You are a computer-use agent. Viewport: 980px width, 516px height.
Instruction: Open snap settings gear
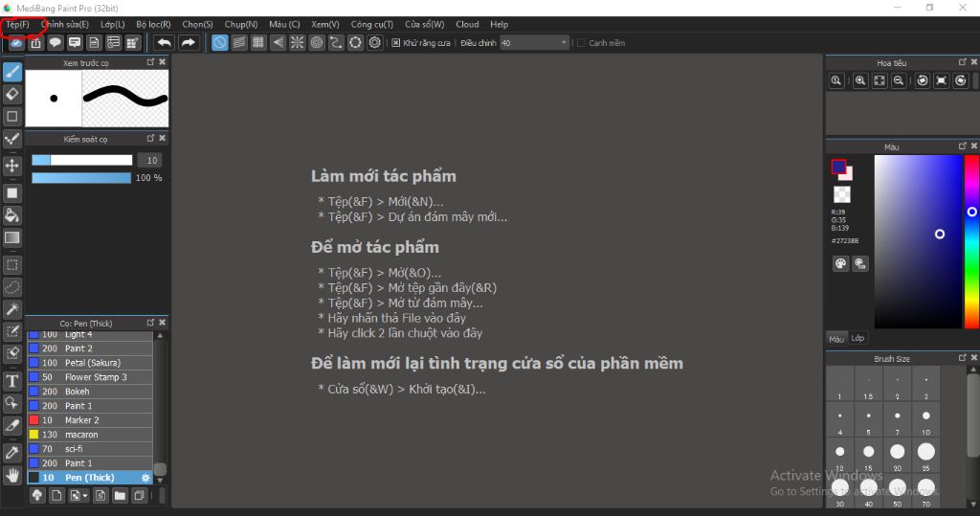(x=375, y=42)
